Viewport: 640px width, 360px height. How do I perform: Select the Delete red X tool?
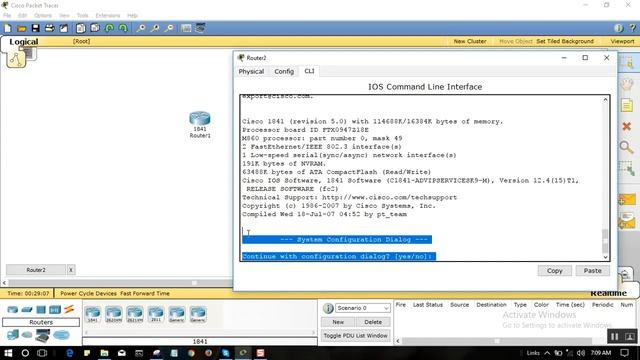point(627,127)
